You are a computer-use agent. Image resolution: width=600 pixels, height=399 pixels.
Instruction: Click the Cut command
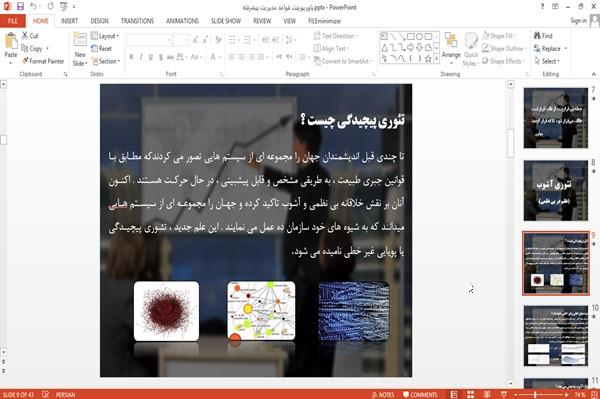click(30, 36)
